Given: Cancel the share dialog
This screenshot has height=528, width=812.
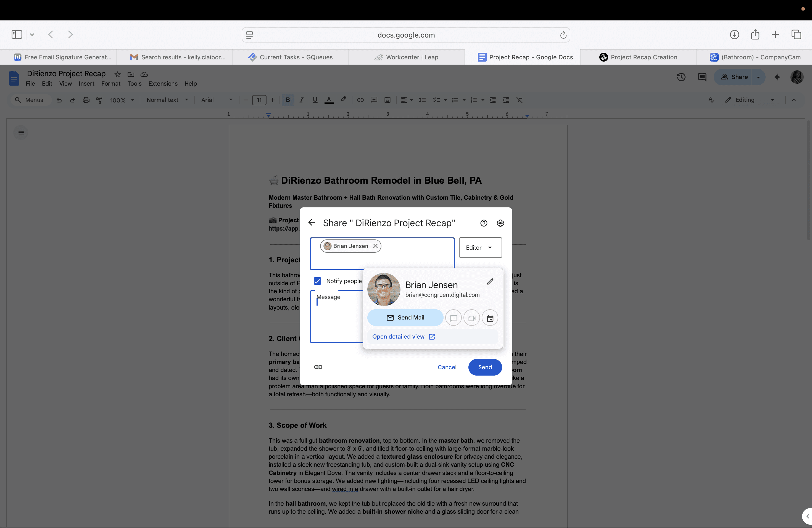Looking at the screenshot, I should 447,367.
